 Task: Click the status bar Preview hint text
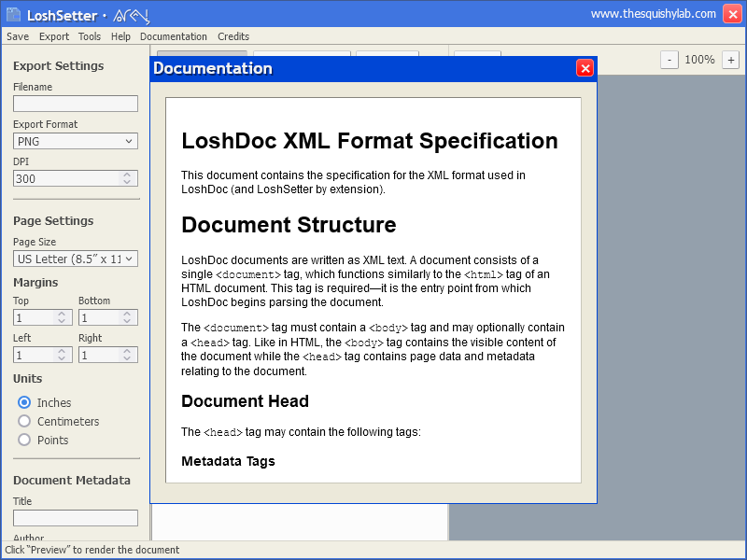92,550
